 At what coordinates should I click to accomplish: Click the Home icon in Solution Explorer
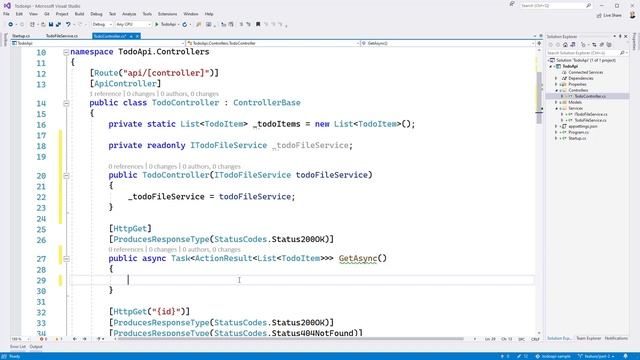565,44
